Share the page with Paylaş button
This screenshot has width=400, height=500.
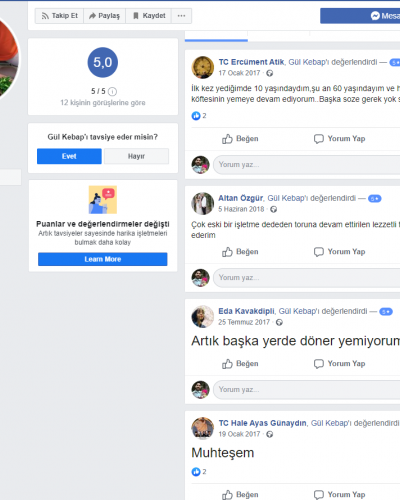pos(104,16)
